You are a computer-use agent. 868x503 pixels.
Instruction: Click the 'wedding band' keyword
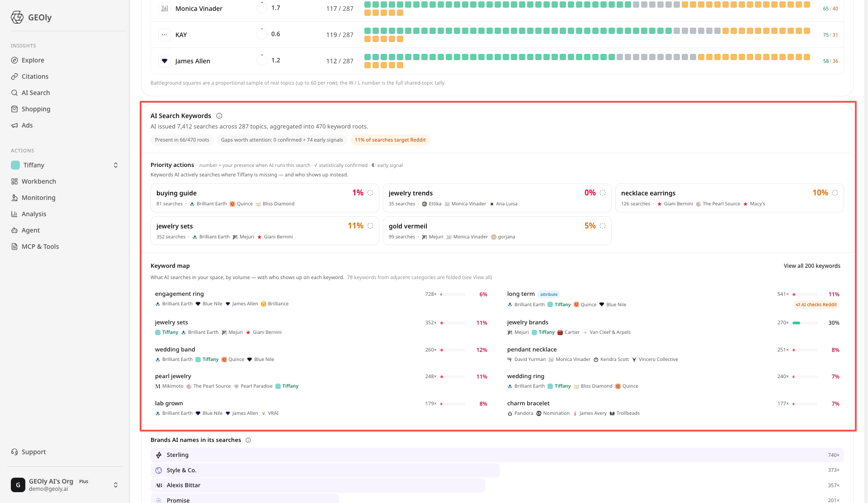(x=175, y=350)
